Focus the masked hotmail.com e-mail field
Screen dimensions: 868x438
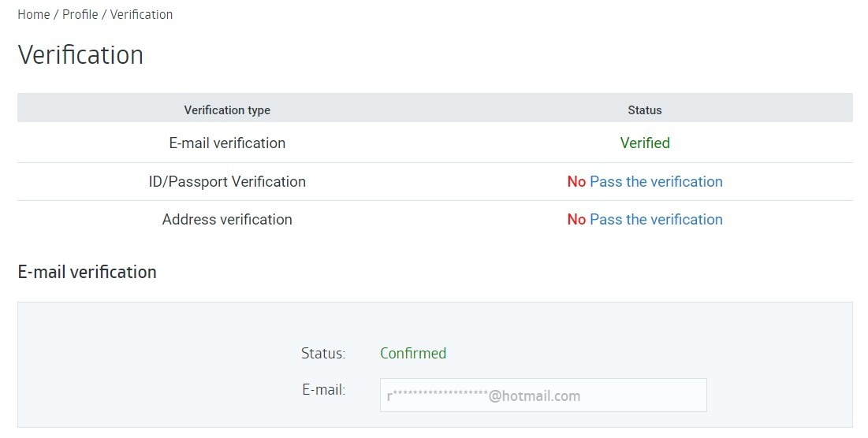[x=543, y=395]
